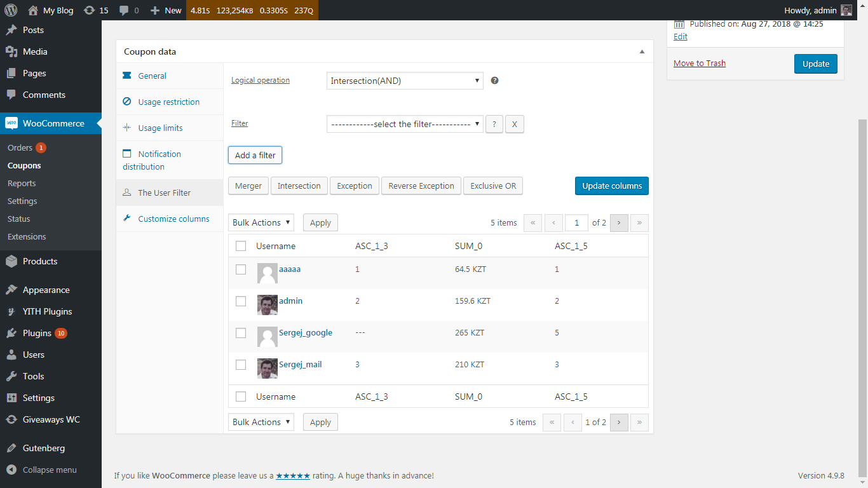Viewport: 868px width, 488px height.
Task: Open the select the filter dropdown
Action: point(405,124)
